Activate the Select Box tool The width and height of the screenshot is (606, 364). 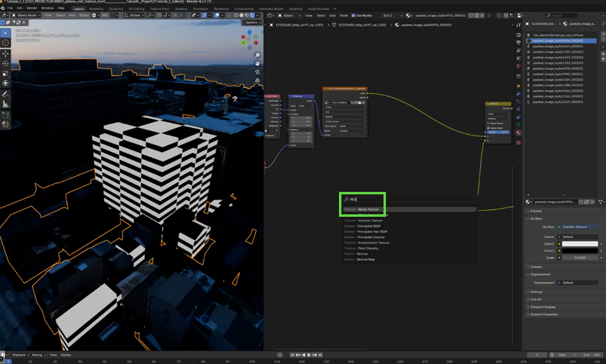coord(6,33)
